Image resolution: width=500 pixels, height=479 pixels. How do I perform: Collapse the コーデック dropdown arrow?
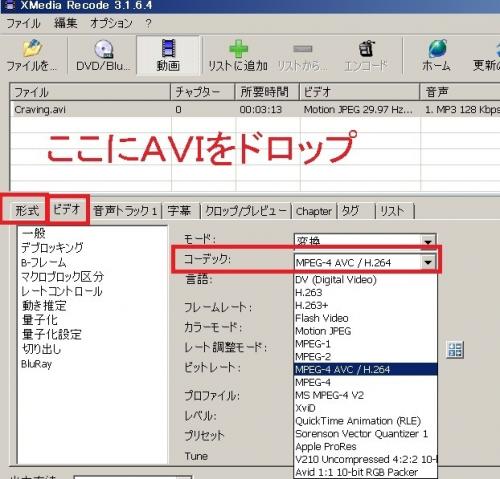pos(428,263)
